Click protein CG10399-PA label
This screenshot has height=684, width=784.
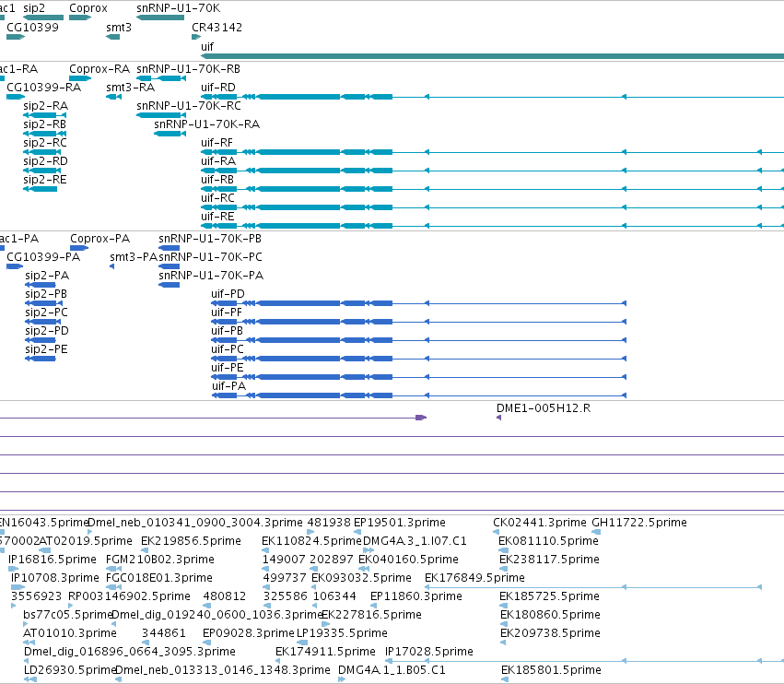click(43, 257)
